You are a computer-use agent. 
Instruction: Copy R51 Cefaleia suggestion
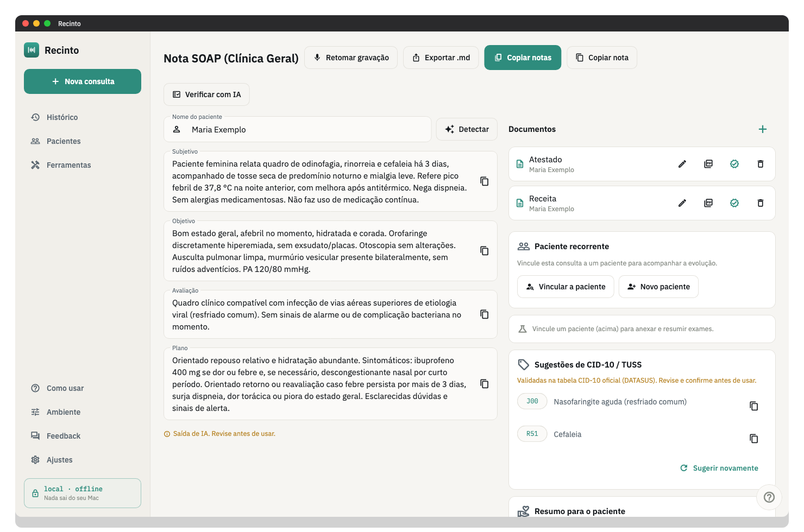pos(754,439)
